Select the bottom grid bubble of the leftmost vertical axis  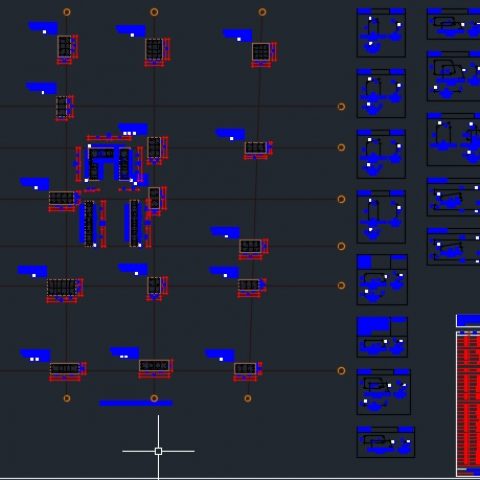click(x=67, y=398)
